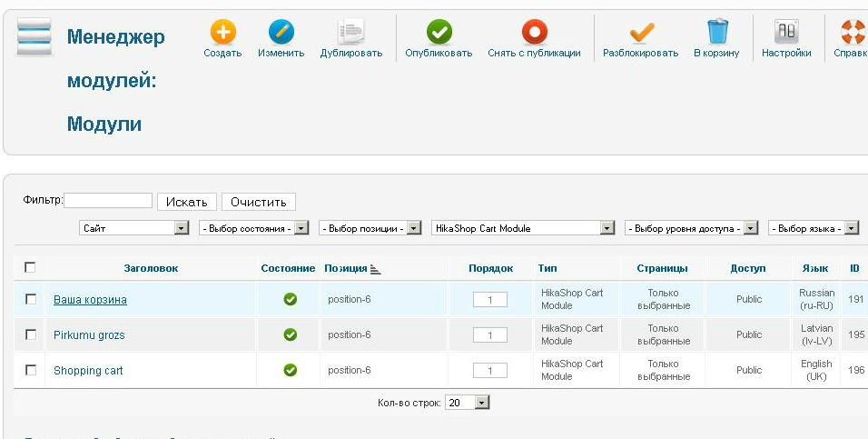Click Public access in the Shopping cart row
Screen dimensions: 868x439
pos(749,370)
